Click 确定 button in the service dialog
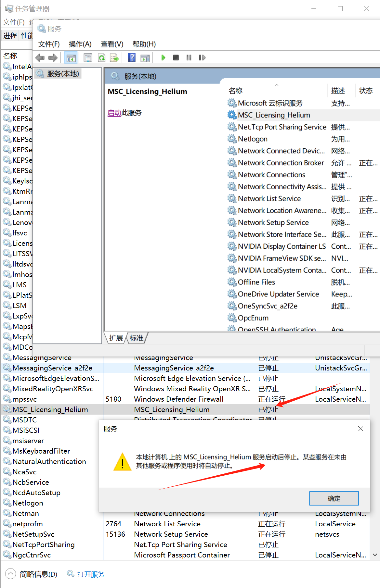Viewport: 380px width, 588px height. (x=334, y=498)
